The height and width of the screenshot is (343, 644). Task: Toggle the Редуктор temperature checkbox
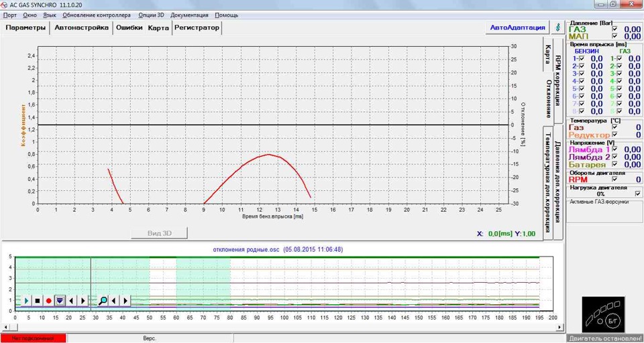tap(615, 135)
